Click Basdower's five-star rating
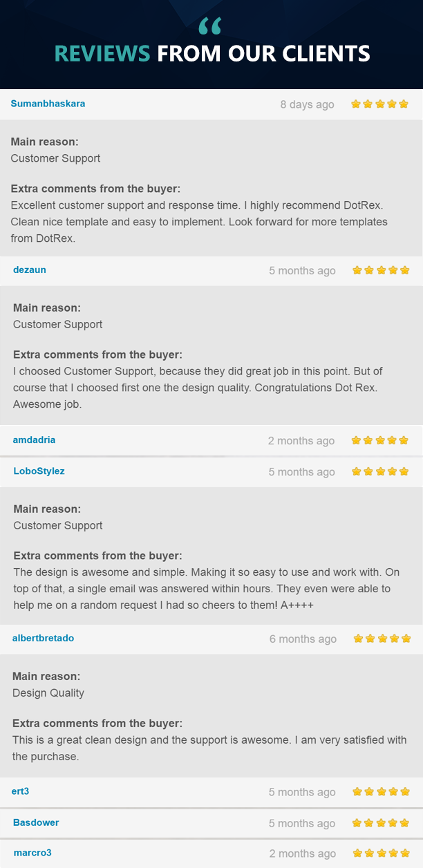 click(381, 822)
